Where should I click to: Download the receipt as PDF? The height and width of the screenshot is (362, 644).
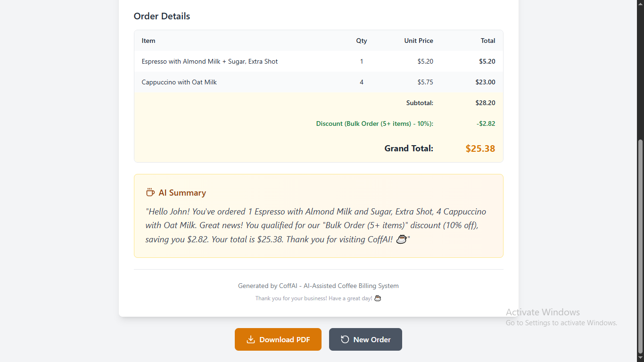[278, 339]
